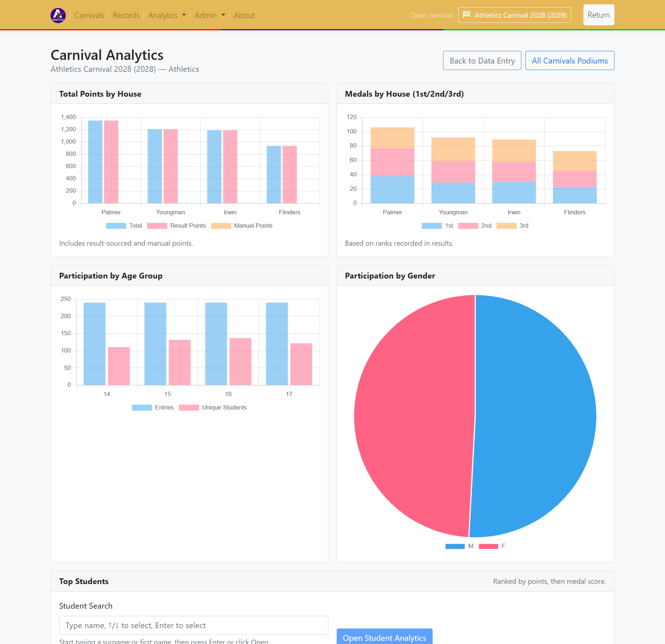Navigate to the About page

[x=244, y=15]
